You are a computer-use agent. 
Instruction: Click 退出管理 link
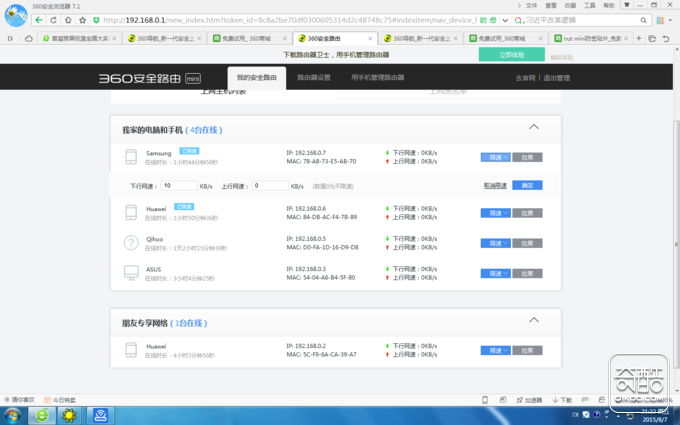tap(556, 78)
